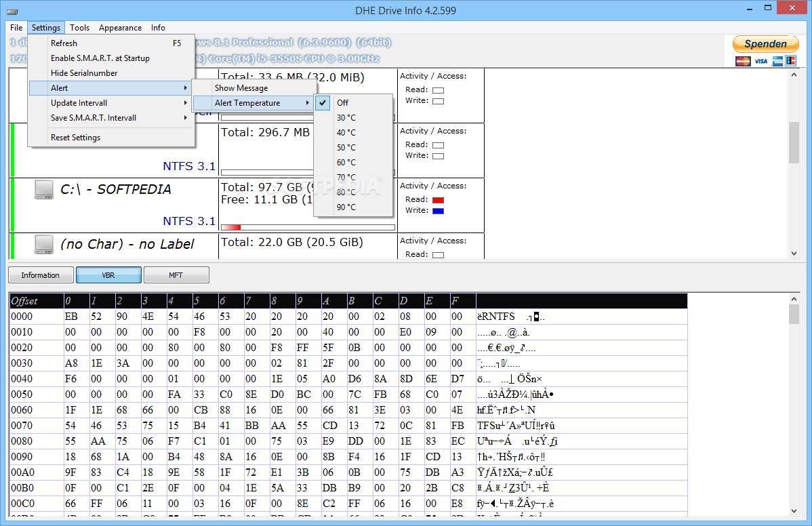Switch to the Information tab button
The image size is (812, 526).
pyautogui.click(x=41, y=275)
